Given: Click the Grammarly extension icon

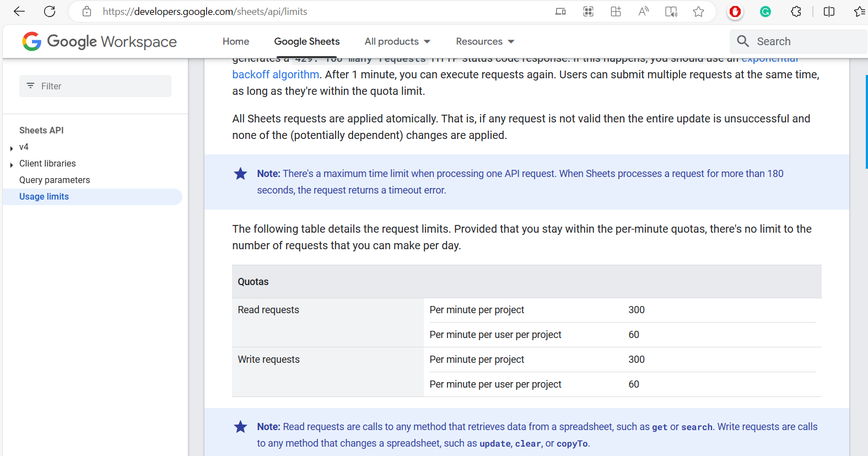Looking at the screenshot, I should [765, 12].
